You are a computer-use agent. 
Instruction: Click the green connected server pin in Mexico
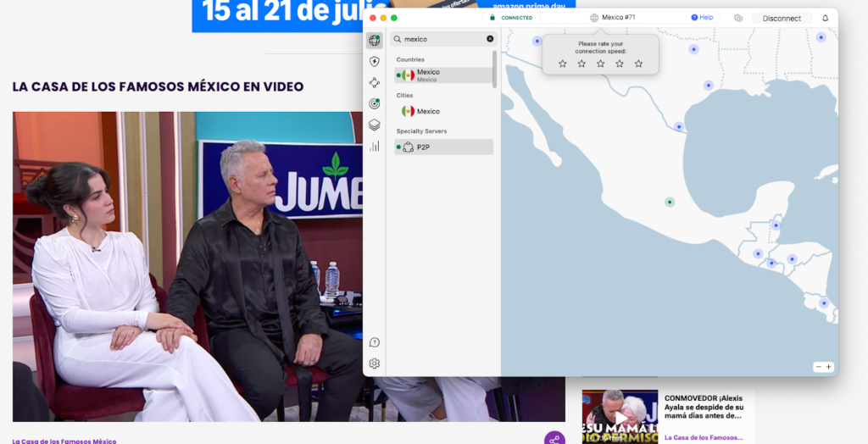click(670, 202)
